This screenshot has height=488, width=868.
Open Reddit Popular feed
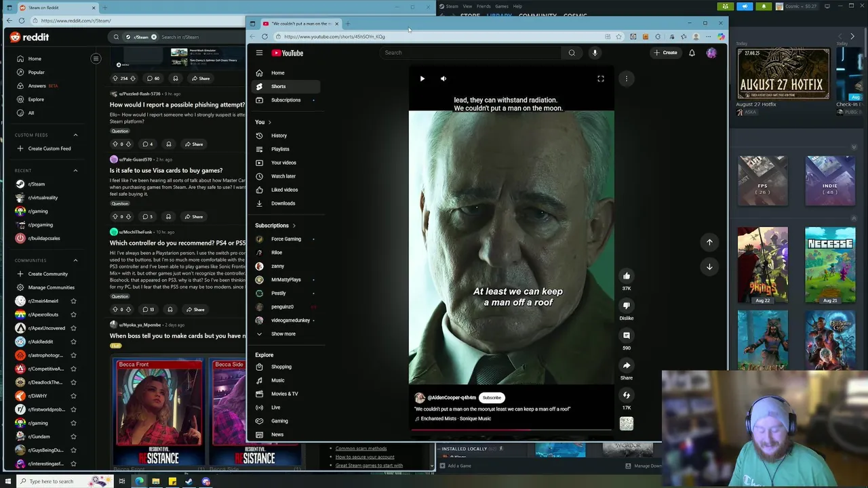tap(36, 73)
